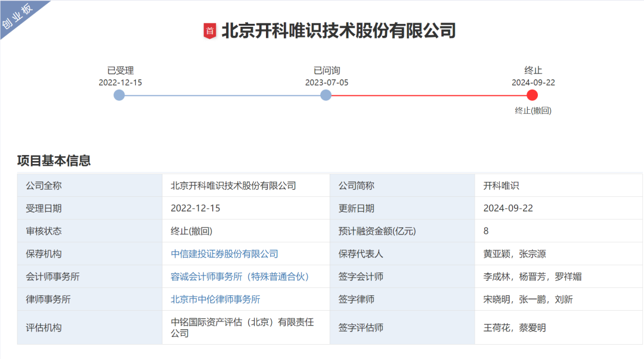Click the 已受理 stage label
Screen dimensions: 644x359
[120, 70]
